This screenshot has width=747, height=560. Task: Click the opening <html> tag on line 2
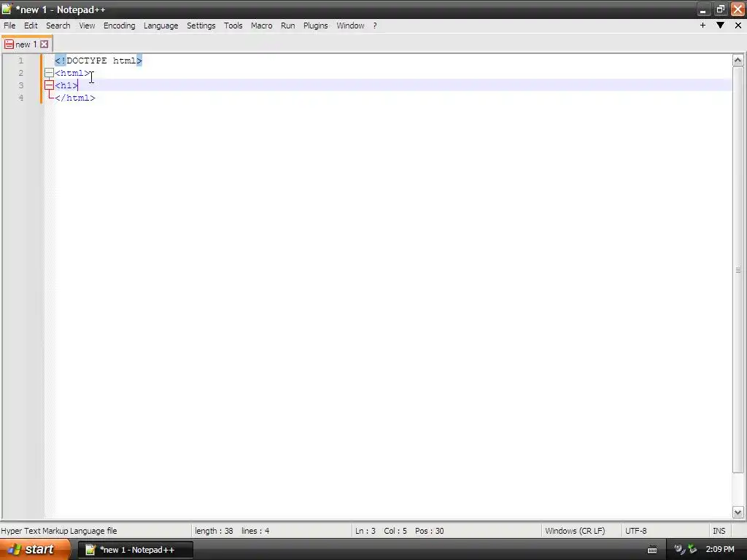pos(72,73)
